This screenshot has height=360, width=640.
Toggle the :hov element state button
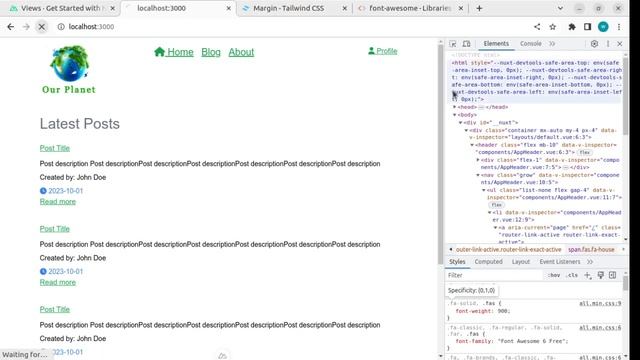[554, 276]
